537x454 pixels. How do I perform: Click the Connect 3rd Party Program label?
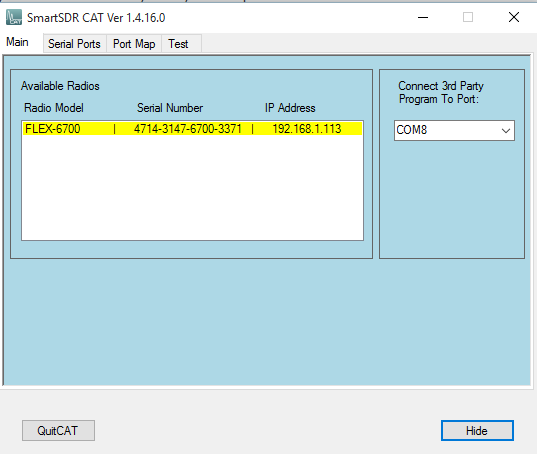[441, 92]
